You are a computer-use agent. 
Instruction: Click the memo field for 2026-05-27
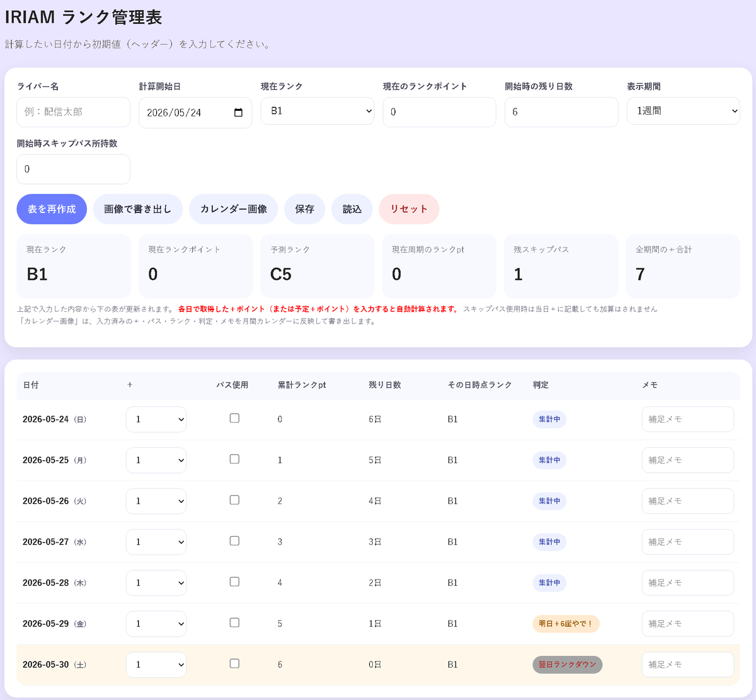pyautogui.click(x=688, y=542)
